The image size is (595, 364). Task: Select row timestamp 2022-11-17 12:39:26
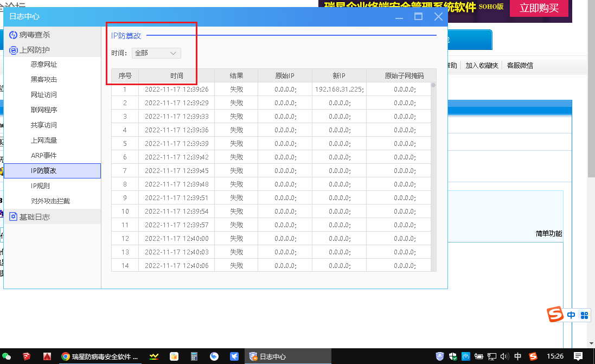[177, 89]
